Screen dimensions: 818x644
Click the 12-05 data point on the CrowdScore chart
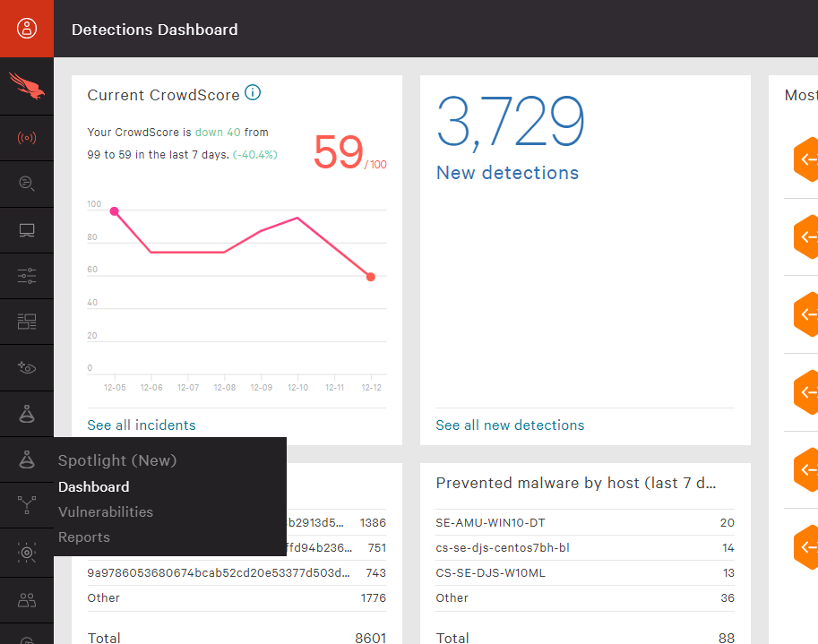pos(115,211)
